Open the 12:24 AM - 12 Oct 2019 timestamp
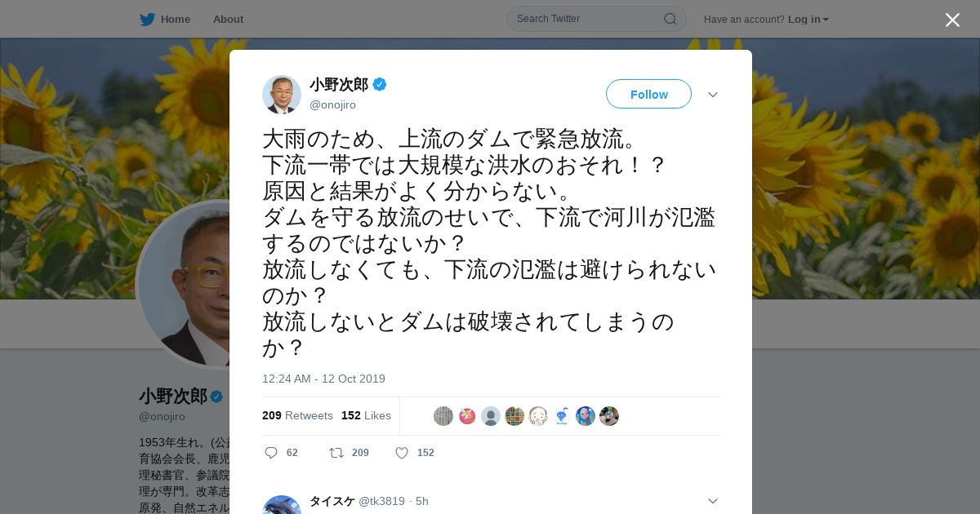Image resolution: width=980 pixels, height=514 pixels. coord(323,379)
